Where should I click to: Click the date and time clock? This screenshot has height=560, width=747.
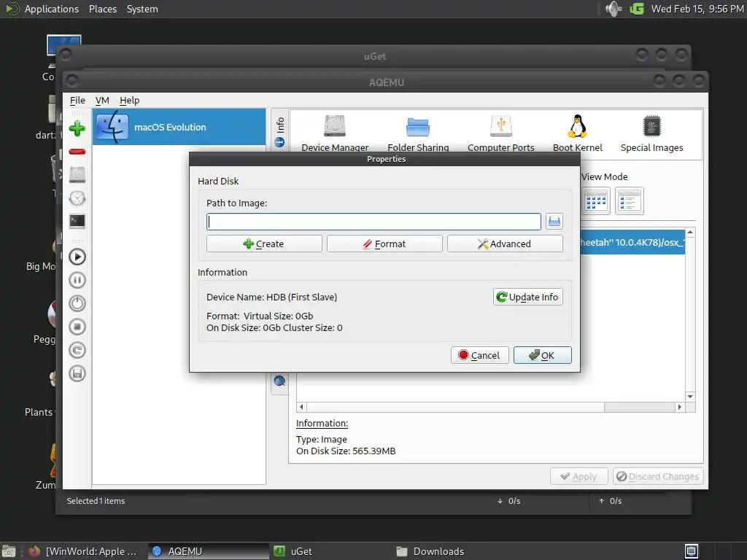[x=697, y=9]
